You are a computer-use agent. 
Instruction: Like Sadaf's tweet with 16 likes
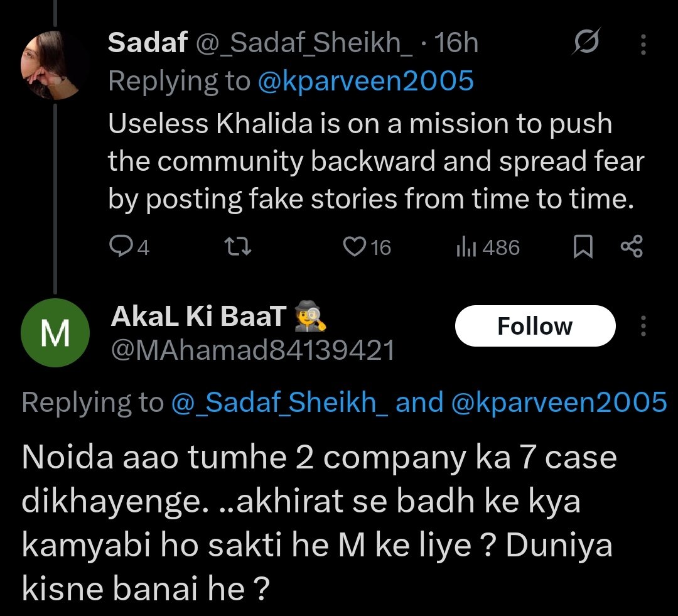click(x=354, y=247)
